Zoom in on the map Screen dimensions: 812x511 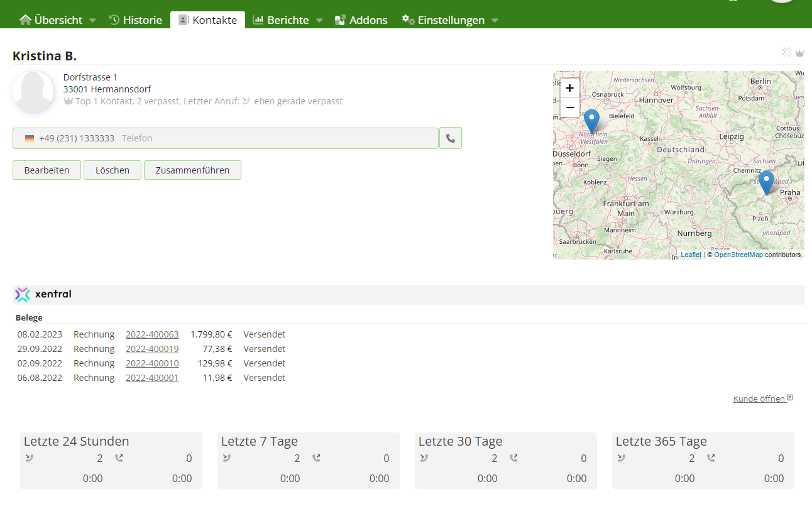click(569, 88)
